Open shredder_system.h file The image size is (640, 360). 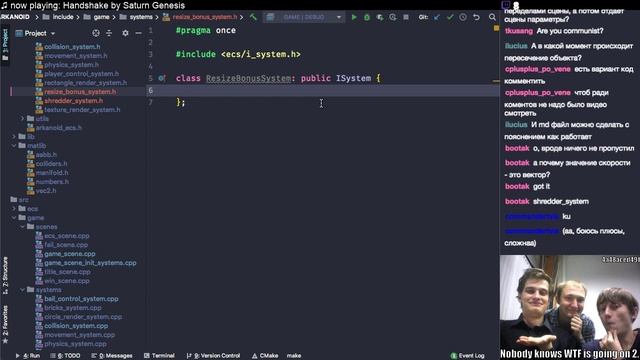click(73, 100)
